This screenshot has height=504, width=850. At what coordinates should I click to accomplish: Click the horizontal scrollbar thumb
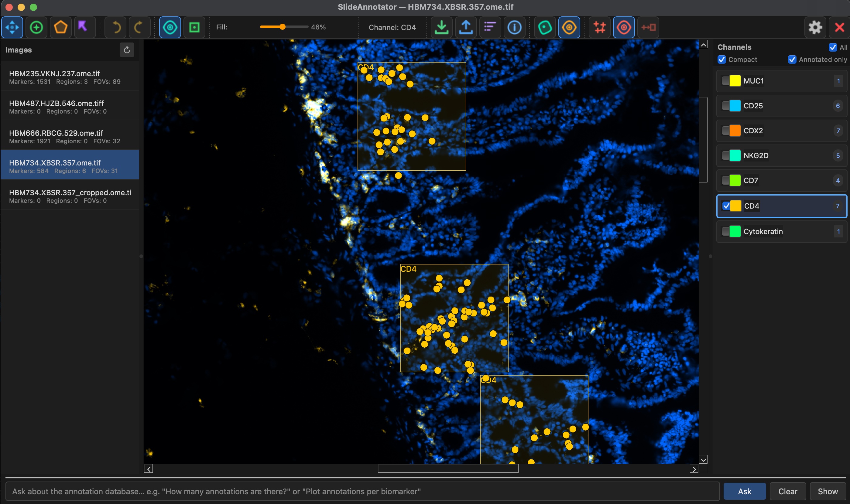click(448, 469)
